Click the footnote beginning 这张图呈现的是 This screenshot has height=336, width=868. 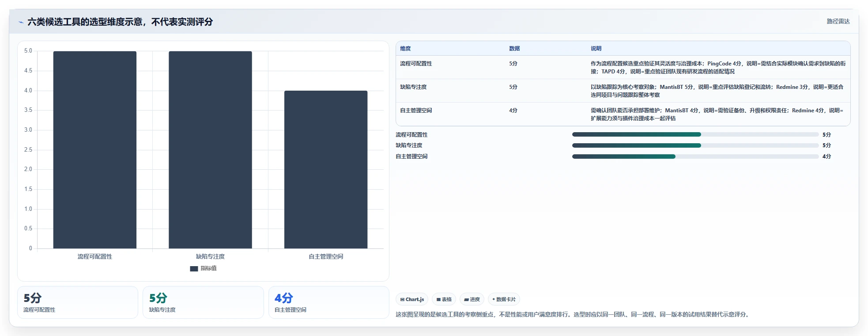point(574,315)
